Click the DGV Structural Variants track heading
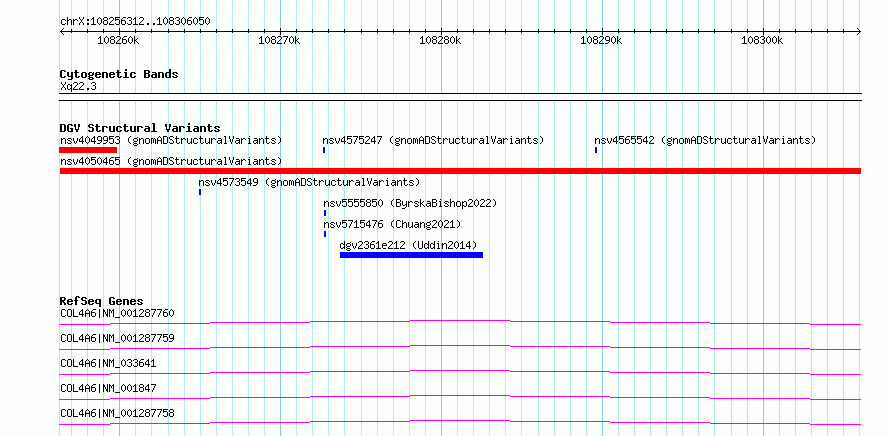890x436 pixels. coord(140,128)
